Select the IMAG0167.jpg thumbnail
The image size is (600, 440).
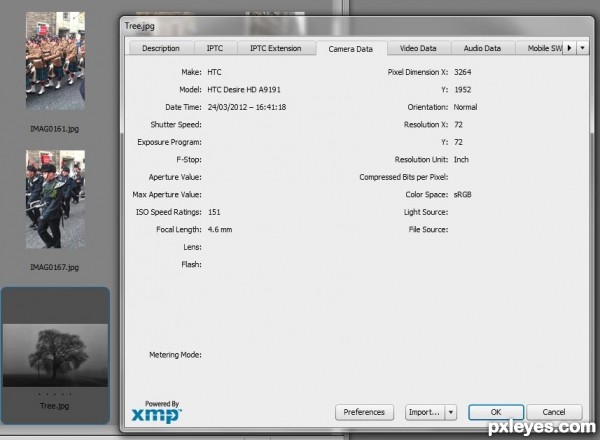(55, 199)
